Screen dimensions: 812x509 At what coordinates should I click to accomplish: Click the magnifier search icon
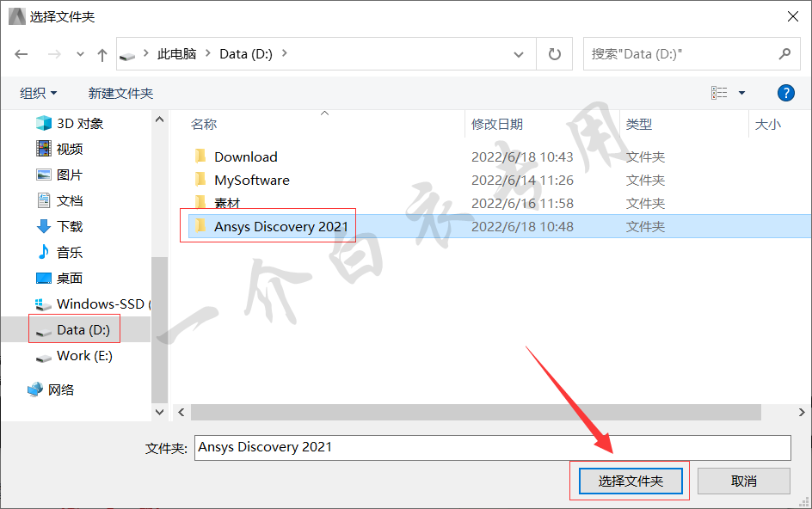[x=785, y=53]
